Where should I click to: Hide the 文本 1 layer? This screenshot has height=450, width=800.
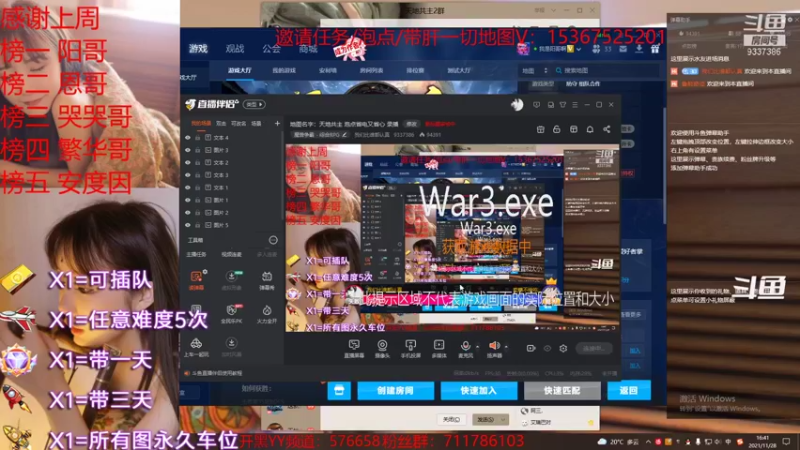coord(188,188)
